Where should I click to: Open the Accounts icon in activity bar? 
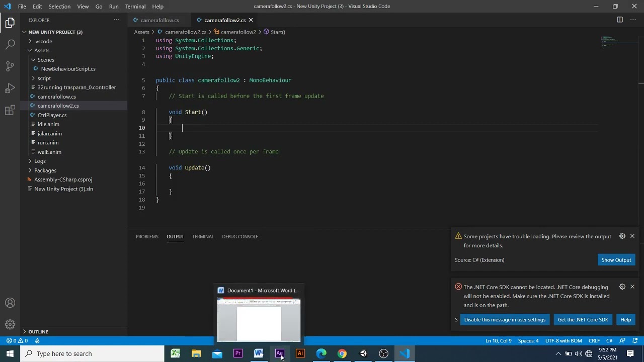10,303
